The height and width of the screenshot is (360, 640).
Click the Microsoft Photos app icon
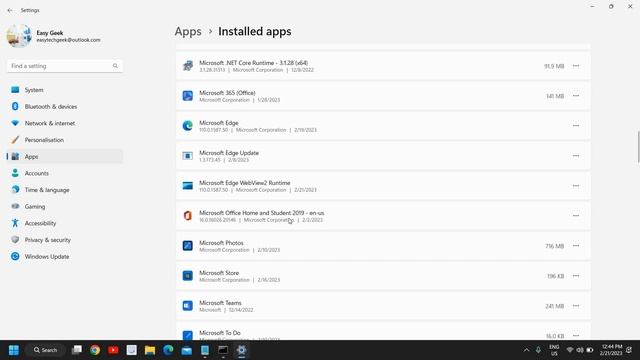(x=187, y=246)
